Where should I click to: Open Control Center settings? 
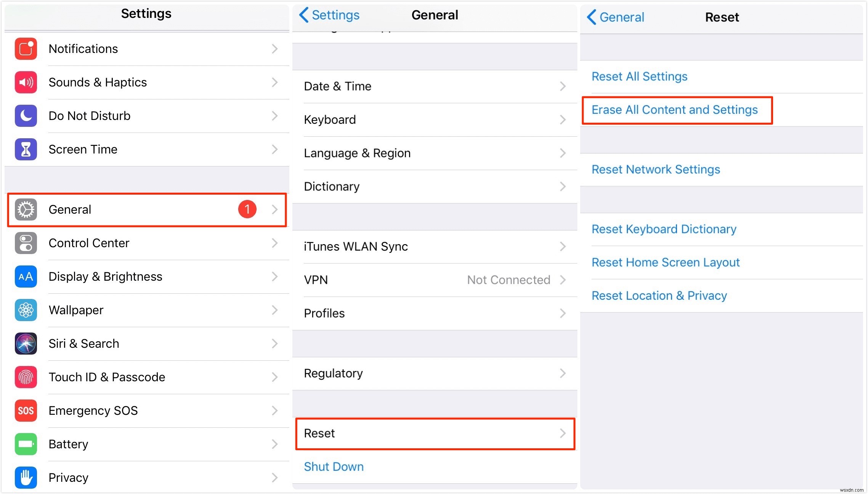click(x=146, y=243)
